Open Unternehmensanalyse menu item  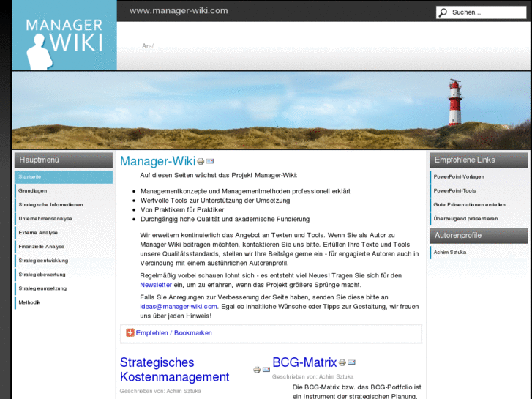[64, 219]
